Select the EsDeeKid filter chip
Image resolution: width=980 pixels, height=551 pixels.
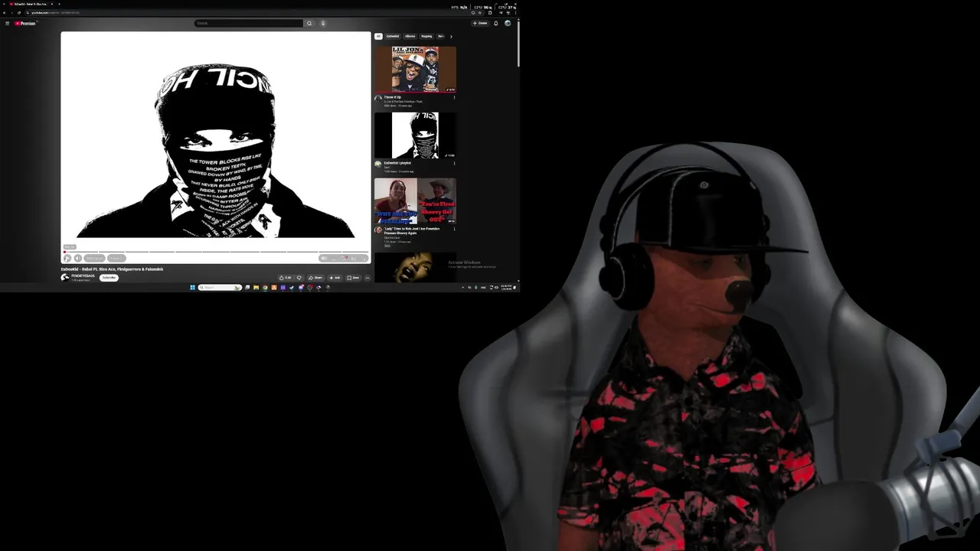(x=393, y=36)
